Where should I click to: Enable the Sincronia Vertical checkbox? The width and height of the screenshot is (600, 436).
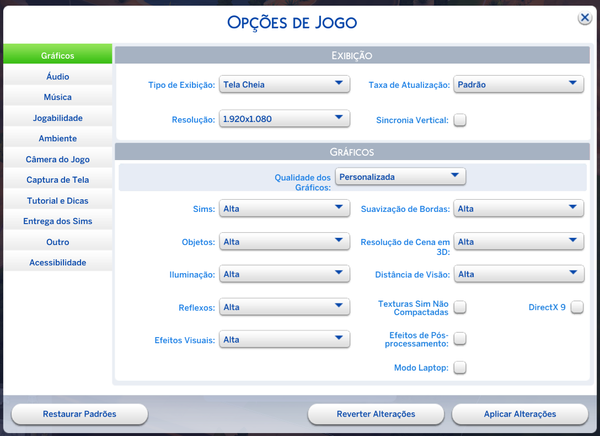tap(460, 120)
